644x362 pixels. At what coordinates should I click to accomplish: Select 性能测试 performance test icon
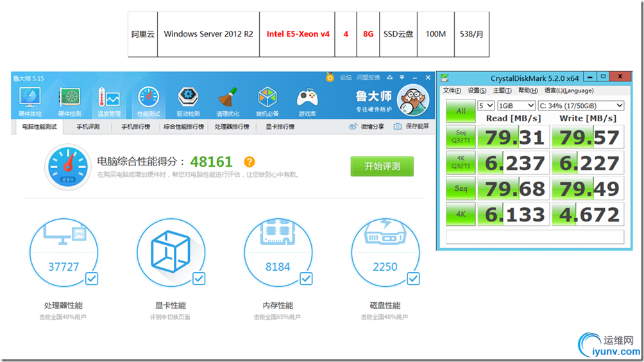(148, 101)
